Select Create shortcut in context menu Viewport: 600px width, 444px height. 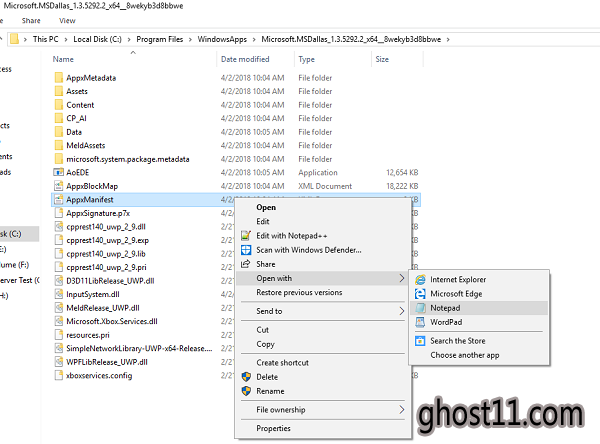(x=282, y=363)
